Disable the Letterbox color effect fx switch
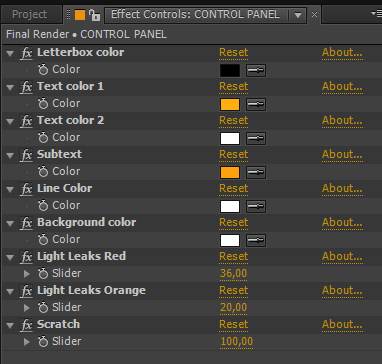This screenshot has height=364, width=382. [26, 53]
